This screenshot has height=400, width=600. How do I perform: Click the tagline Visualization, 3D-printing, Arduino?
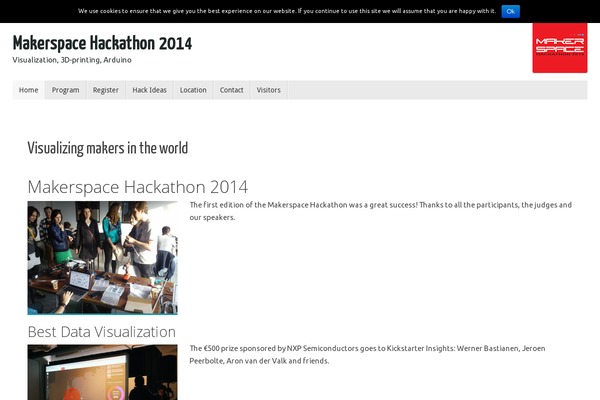(72, 60)
